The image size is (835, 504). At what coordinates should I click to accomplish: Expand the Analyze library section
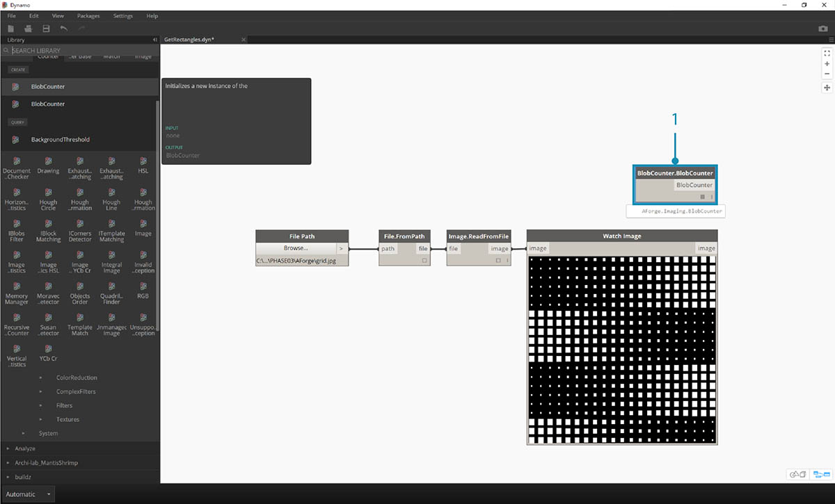click(x=25, y=448)
